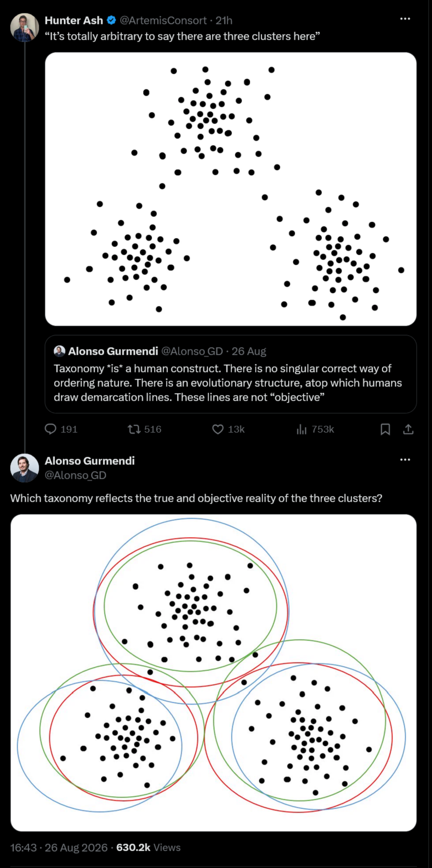Open the more options menu on Hunter Ash's tweet
The image size is (432, 868).
click(x=405, y=19)
